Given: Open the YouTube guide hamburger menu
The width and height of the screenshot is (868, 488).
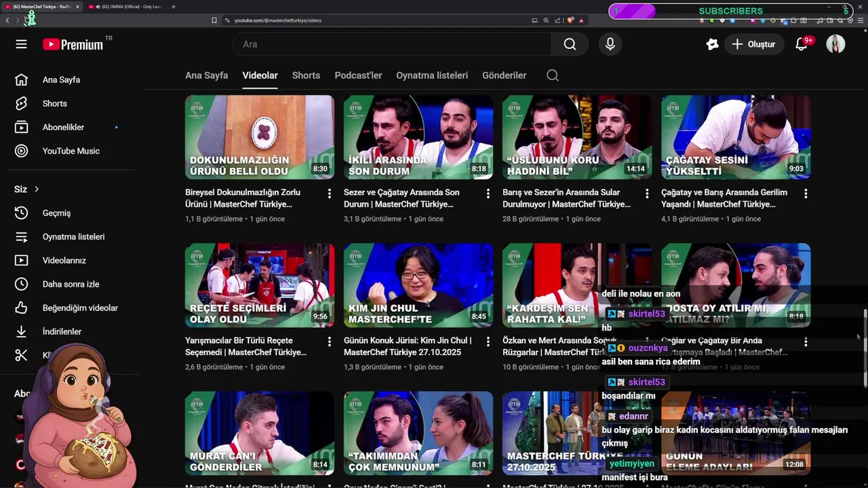Looking at the screenshot, I should [21, 44].
